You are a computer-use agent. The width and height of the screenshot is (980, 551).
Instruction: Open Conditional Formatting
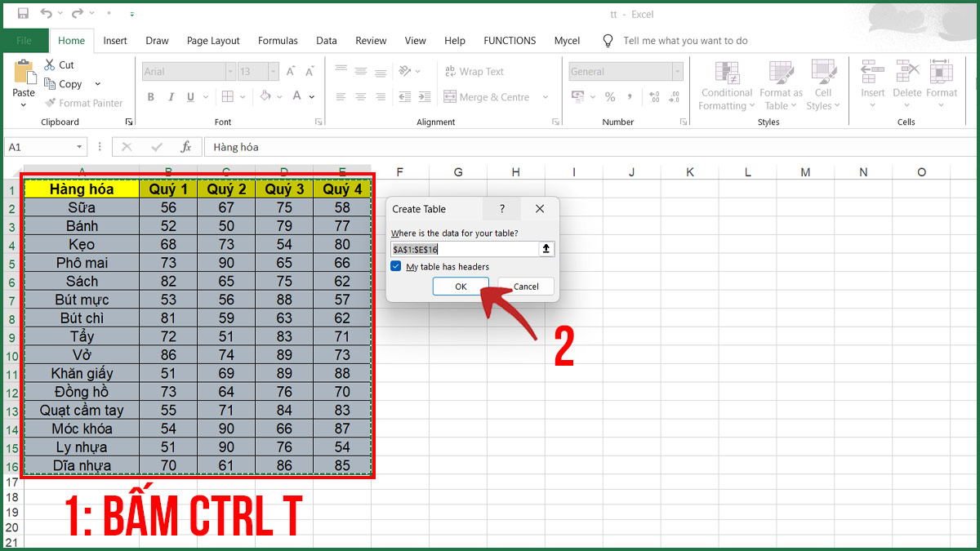726,84
